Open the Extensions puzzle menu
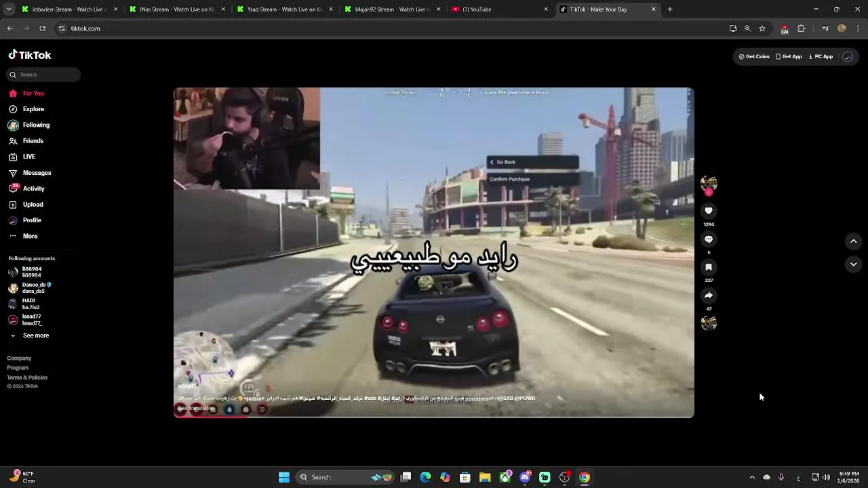Image resolution: width=868 pixels, height=488 pixels. pyautogui.click(x=802, y=28)
